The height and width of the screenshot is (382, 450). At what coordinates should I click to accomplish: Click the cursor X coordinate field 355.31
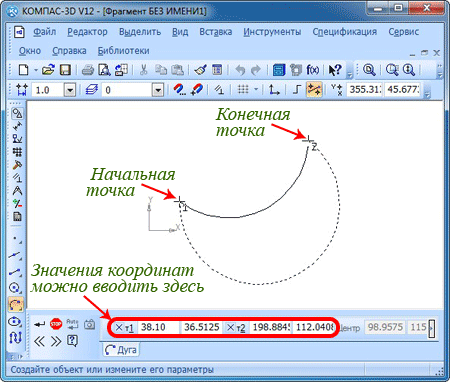(364, 89)
